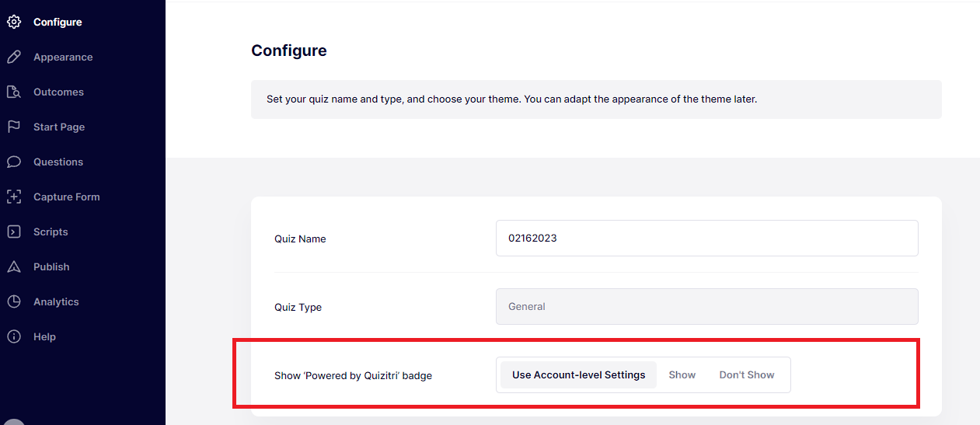Select Use Account-level Settings option
The height and width of the screenshot is (425, 980).
pos(578,374)
